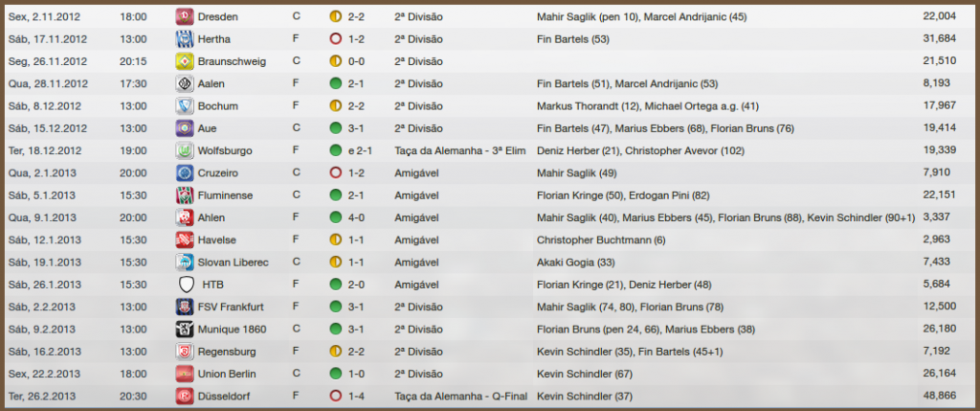Click the Munique 1860 club badge
Viewport: 980px width, 411px height.
pyautogui.click(x=185, y=329)
